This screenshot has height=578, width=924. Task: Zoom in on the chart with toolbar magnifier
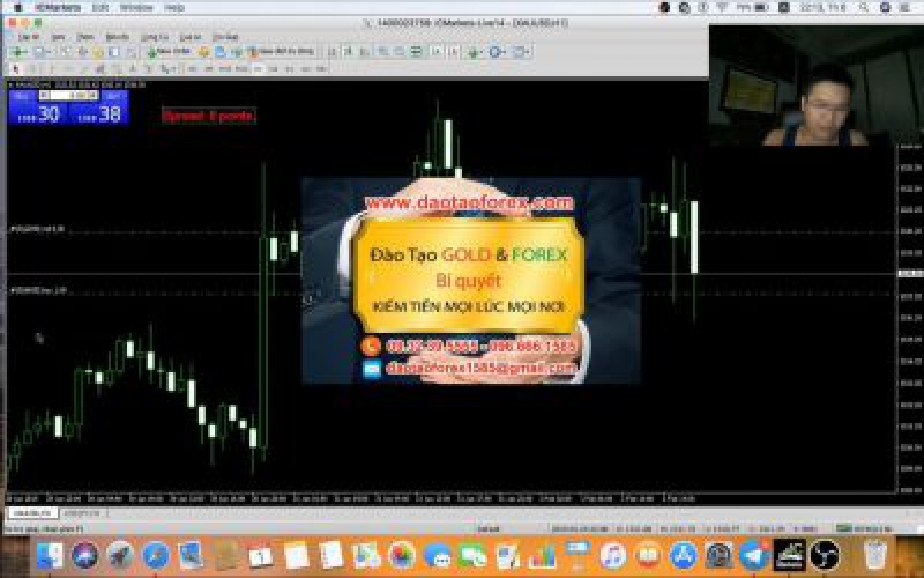[x=383, y=52]
